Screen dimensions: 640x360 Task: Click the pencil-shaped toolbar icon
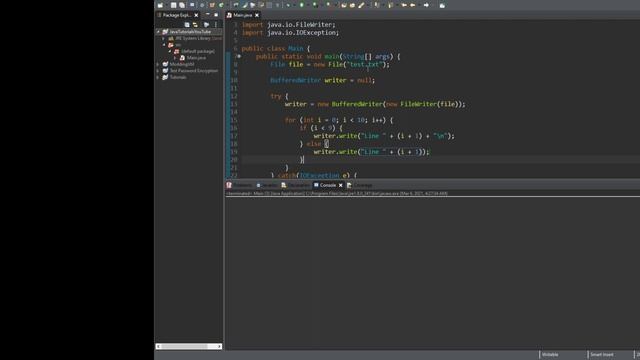coord(361,5)
